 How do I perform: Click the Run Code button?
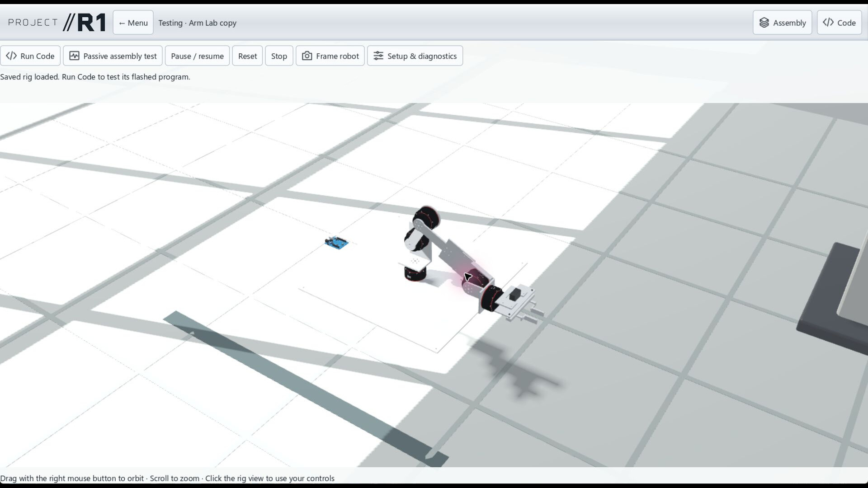[30, 56]
